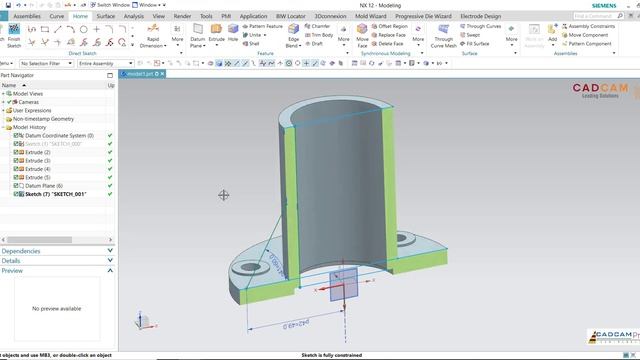Select the Rectangle sketch tool
640x360 pixels.
tap(45, 29)
